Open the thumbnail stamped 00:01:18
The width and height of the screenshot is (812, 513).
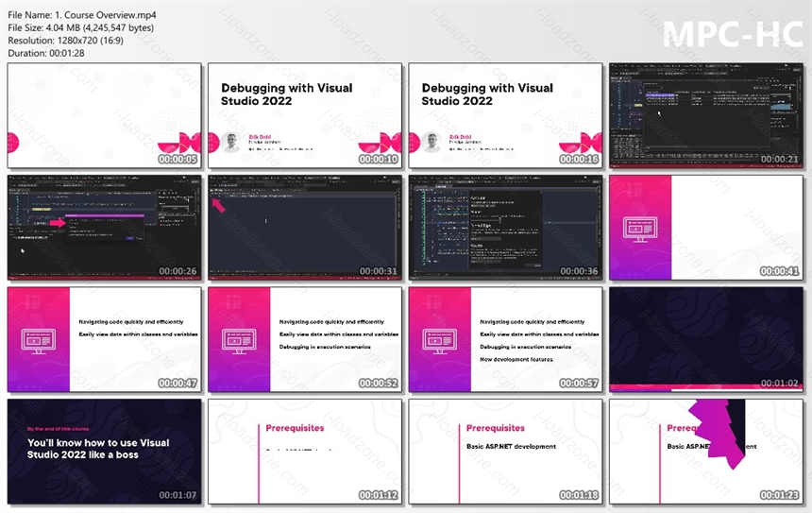pos(505,452)
